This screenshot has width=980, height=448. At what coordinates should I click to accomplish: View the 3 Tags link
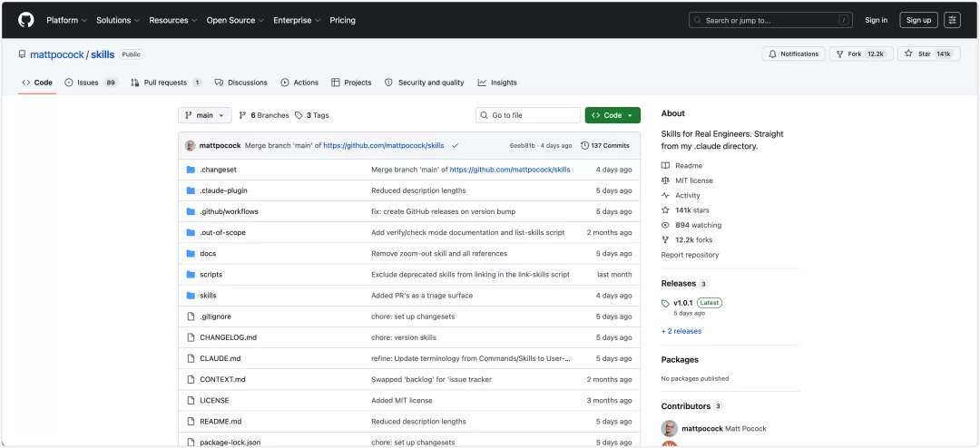point(312,115)
